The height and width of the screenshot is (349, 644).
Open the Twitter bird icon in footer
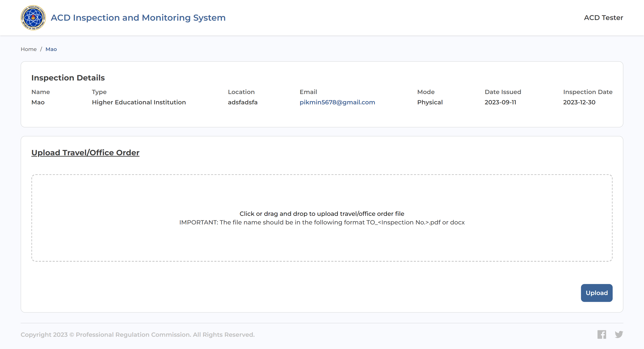[x=619, y=334]
